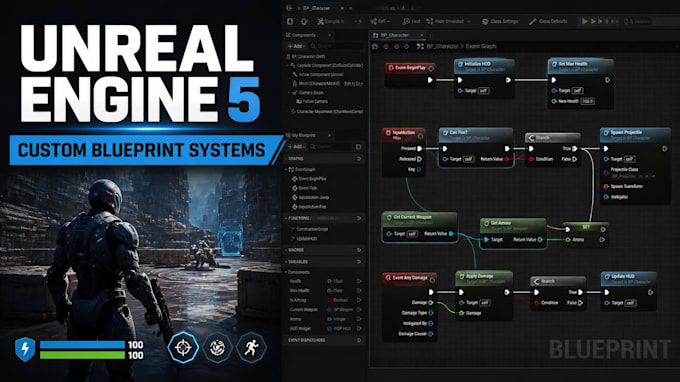The height and width of the screenshot is (382, 680).
Task: Click BP_Character in the breadcrumb
Action: (442, 46)
